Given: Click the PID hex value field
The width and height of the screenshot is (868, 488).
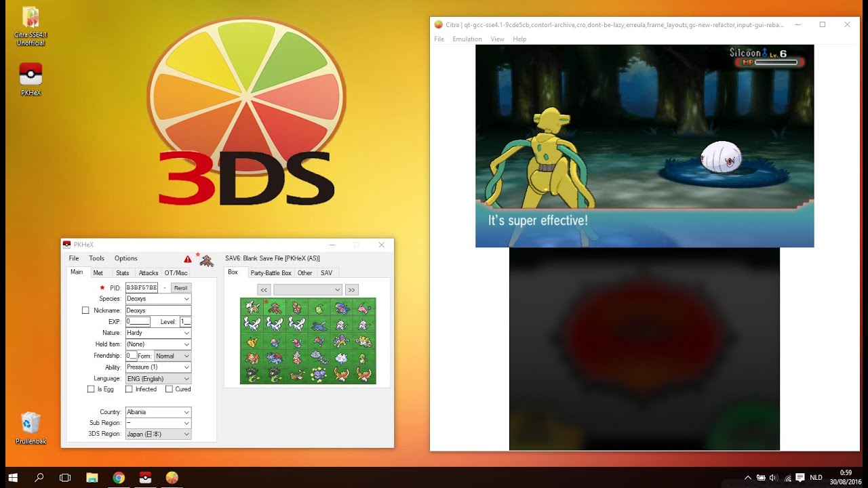Looking at the screenshot, I should pos(142,288).
